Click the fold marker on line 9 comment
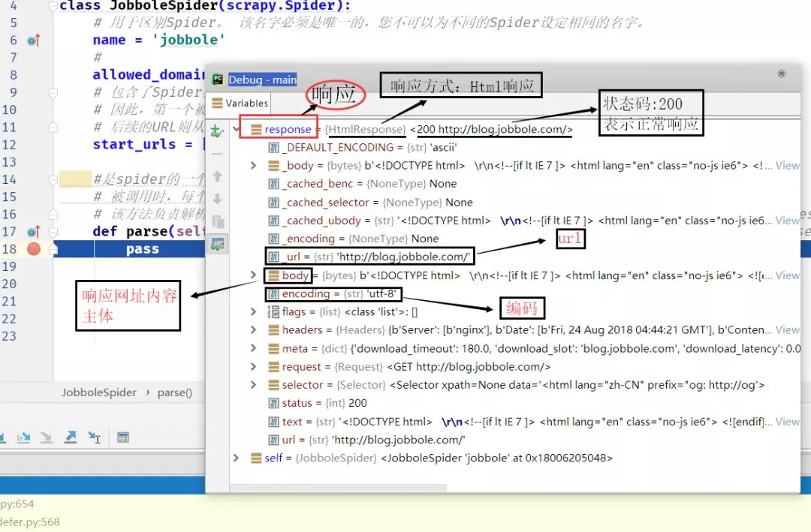 (x=53, y=92)
